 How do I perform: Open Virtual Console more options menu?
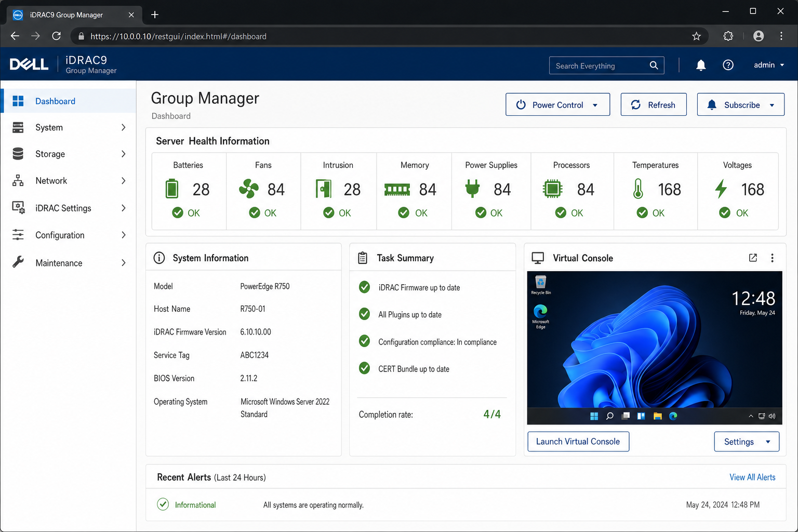pyautogui.click(x=773, y=258)
